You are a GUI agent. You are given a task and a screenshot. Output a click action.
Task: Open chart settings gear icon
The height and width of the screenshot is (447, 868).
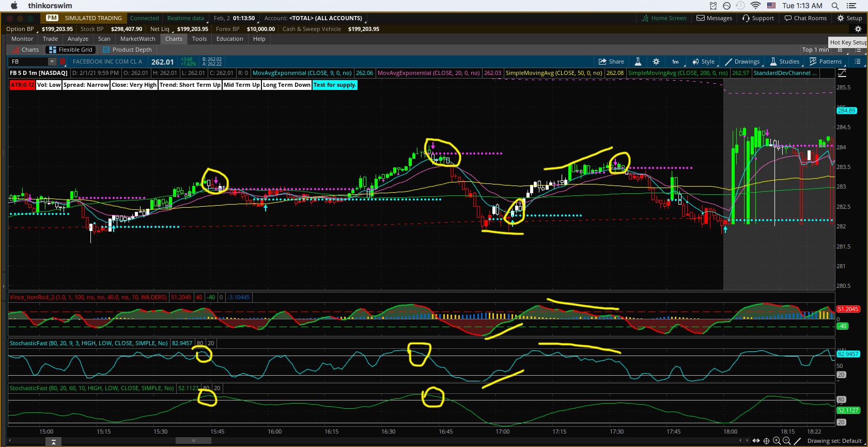656,61
